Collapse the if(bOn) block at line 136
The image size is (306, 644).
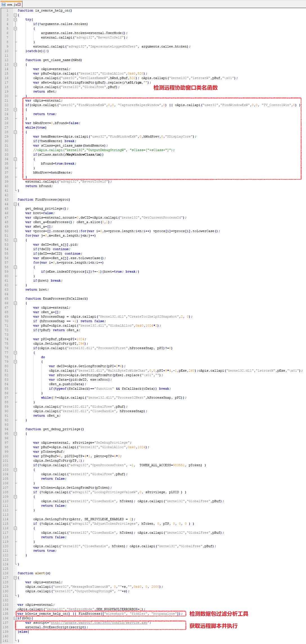15,618
